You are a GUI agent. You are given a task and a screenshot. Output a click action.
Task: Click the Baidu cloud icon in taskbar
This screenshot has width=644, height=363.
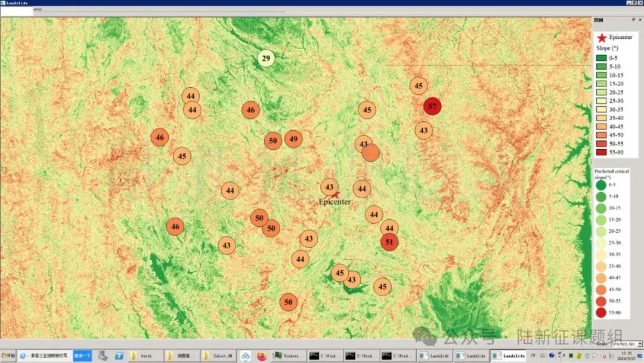(245, 356)
